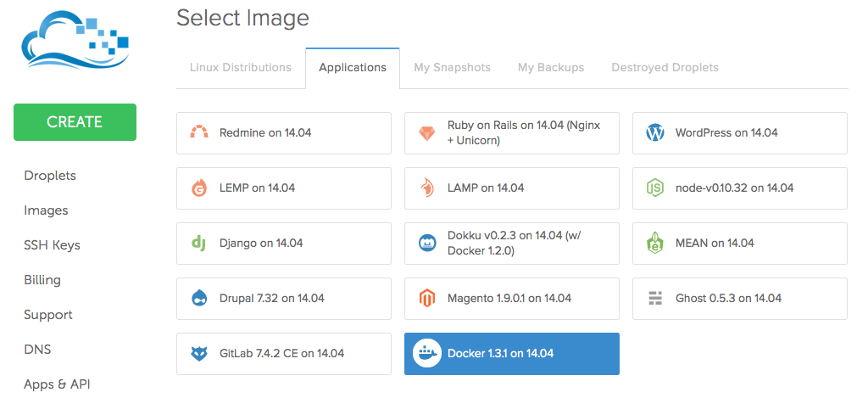Go to Images in the sidebar

(x=46, y=210)
